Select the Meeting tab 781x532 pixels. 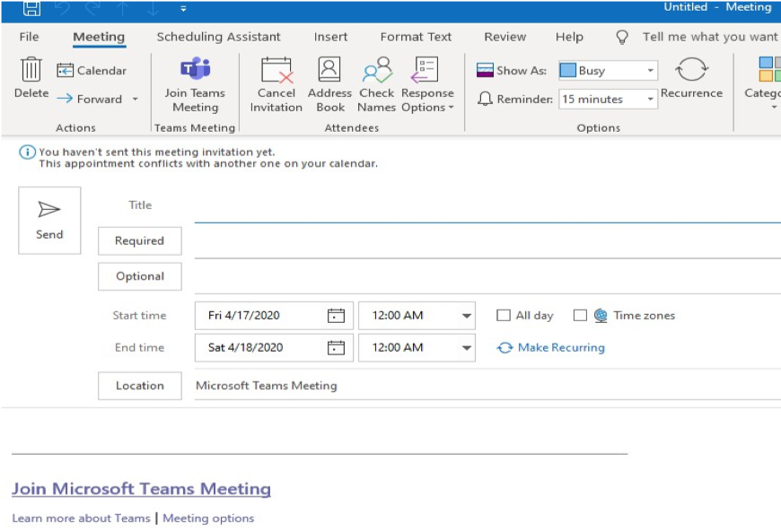99,37
